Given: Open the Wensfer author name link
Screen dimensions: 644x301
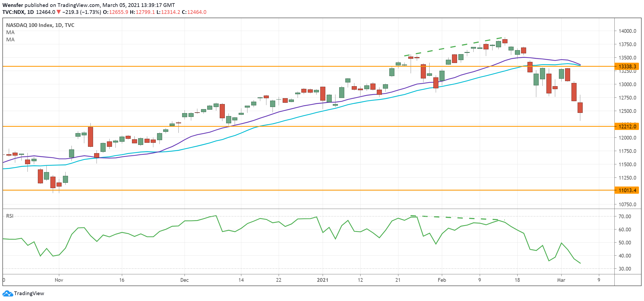Looking at the screenshot, I should click(13, 5).
